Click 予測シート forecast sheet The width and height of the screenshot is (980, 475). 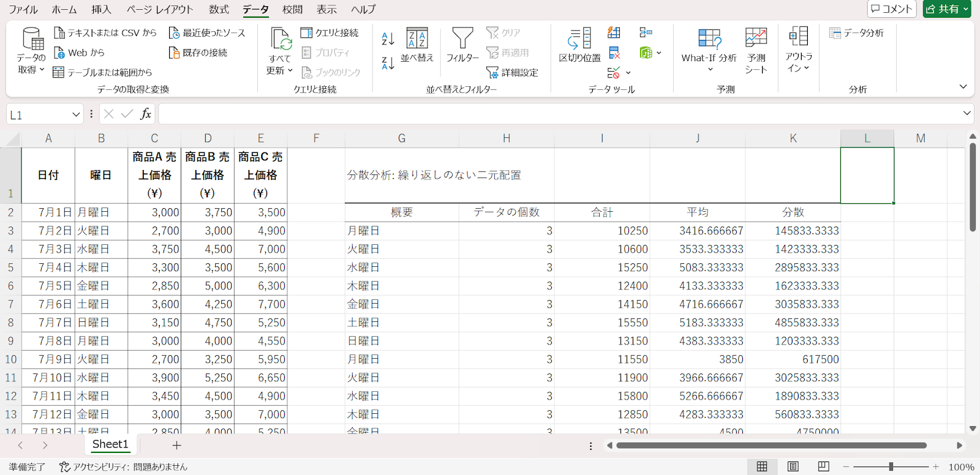click(756, 50)
